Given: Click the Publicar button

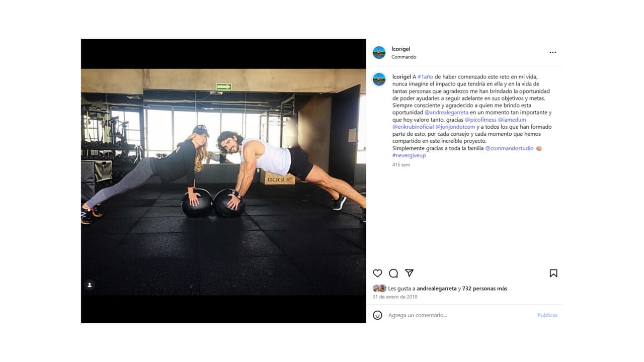Looking at the screenshot, I should tap(547, 315).
